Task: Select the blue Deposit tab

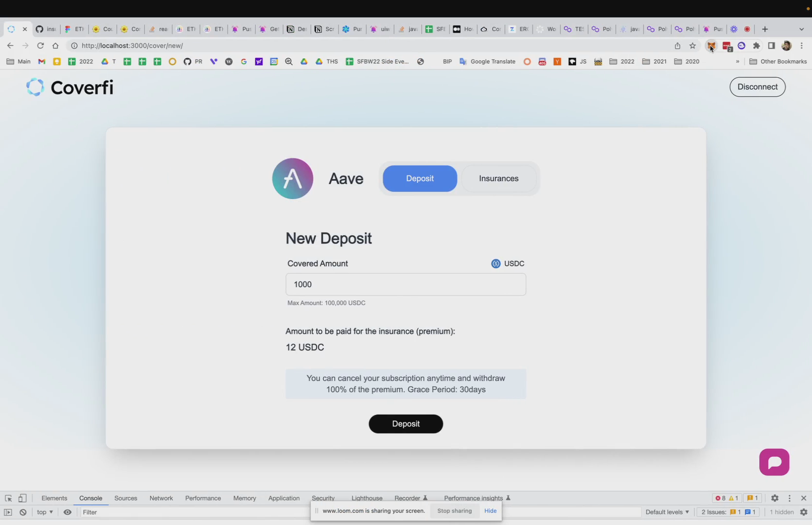Action: click(420, 178)
